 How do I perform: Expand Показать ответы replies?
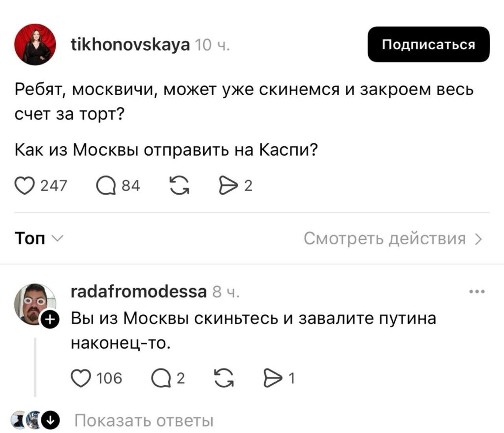[143, 421]
